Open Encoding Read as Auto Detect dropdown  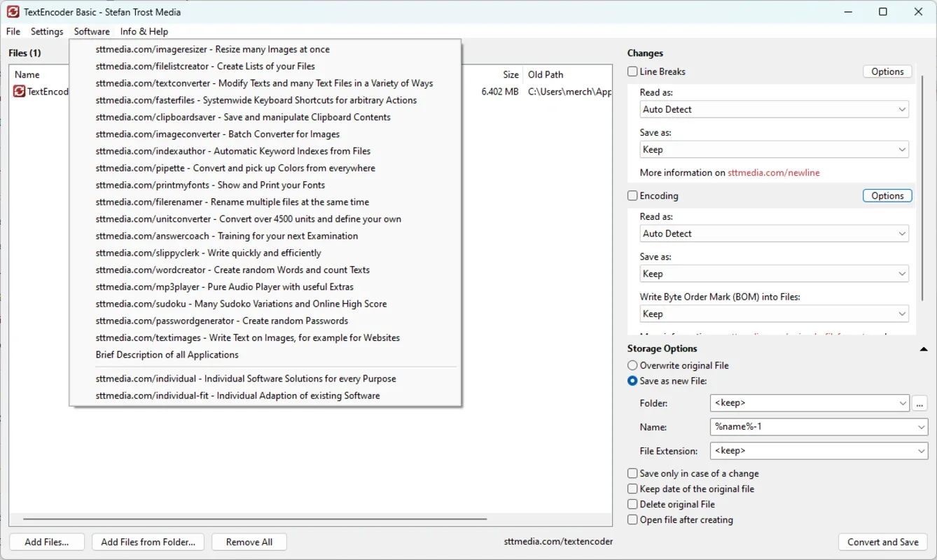coord(775,234)
